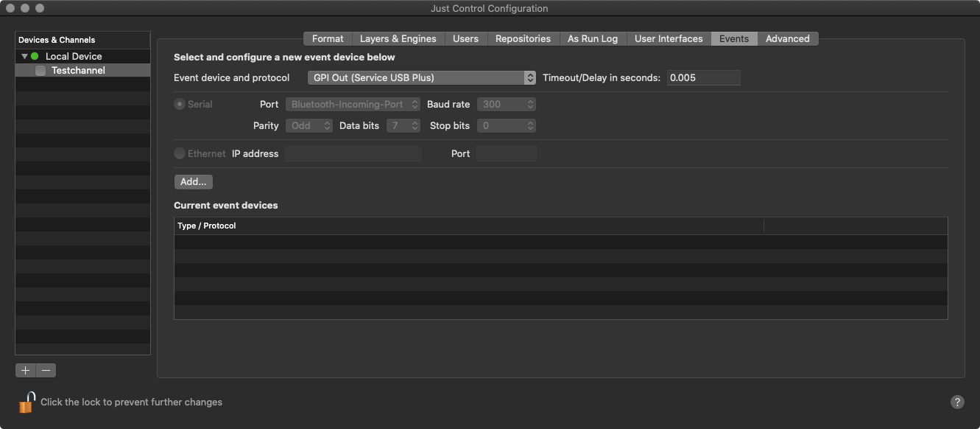Viewport: 980px width, 429px height.
Task: Remove selected device with the minus button
Action: coord(46,370)
